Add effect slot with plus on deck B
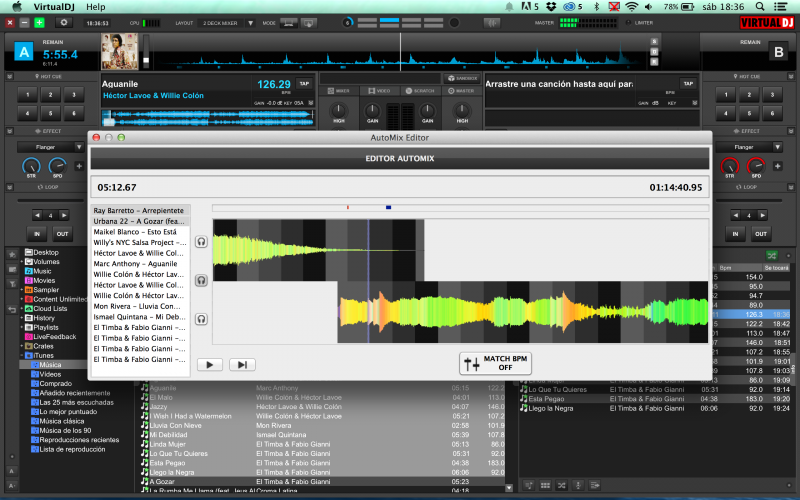 tap(778, 166)
